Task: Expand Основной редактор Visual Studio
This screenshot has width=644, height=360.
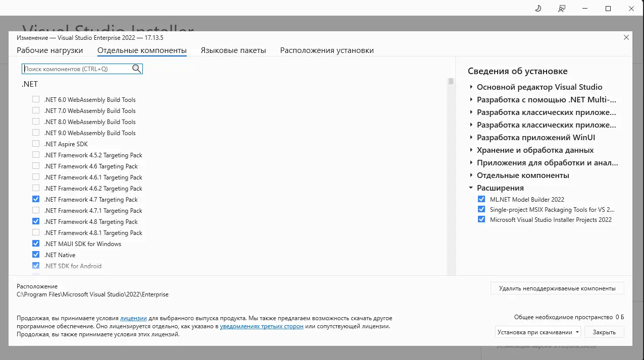Action: tap(471, 87)
